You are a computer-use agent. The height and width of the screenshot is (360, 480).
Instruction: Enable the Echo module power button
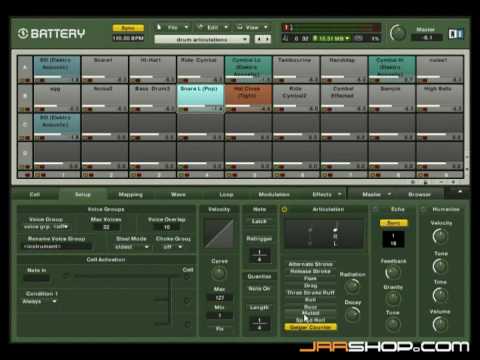[x=375, y=209]
